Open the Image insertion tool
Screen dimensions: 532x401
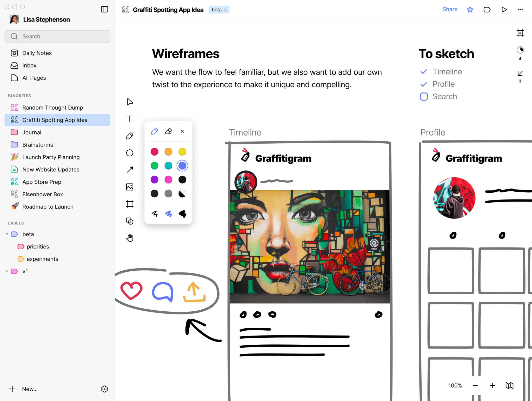tap(130, 187)
